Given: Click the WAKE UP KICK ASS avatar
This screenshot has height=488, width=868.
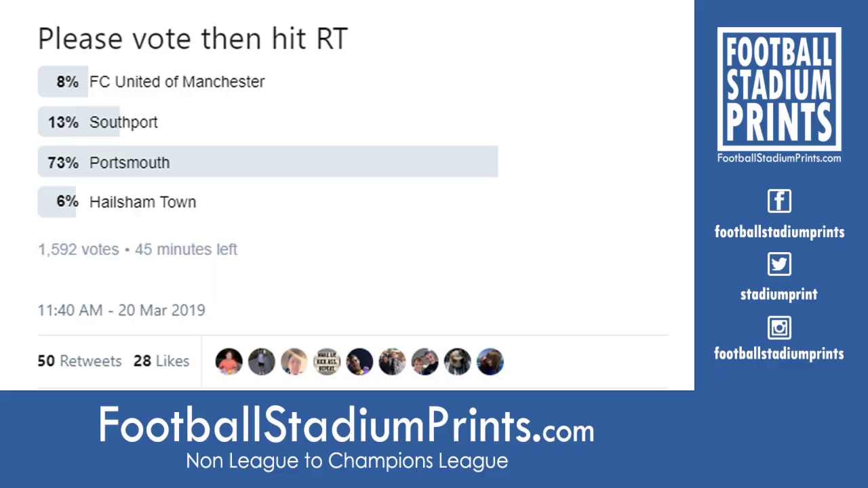Looking at the screenshot, I should coord(327,362).
